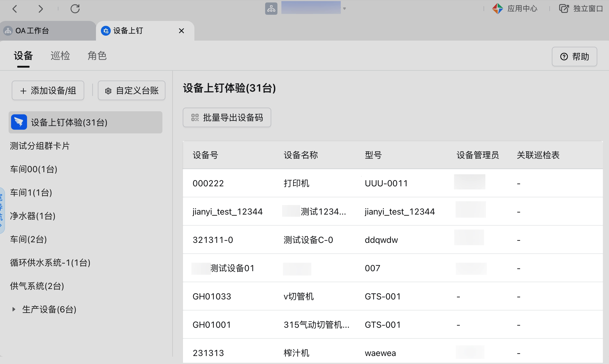Click the 独立窗口 pop-out window icon
The height and width of the screenshot is (364, 609).
point(563,9)
